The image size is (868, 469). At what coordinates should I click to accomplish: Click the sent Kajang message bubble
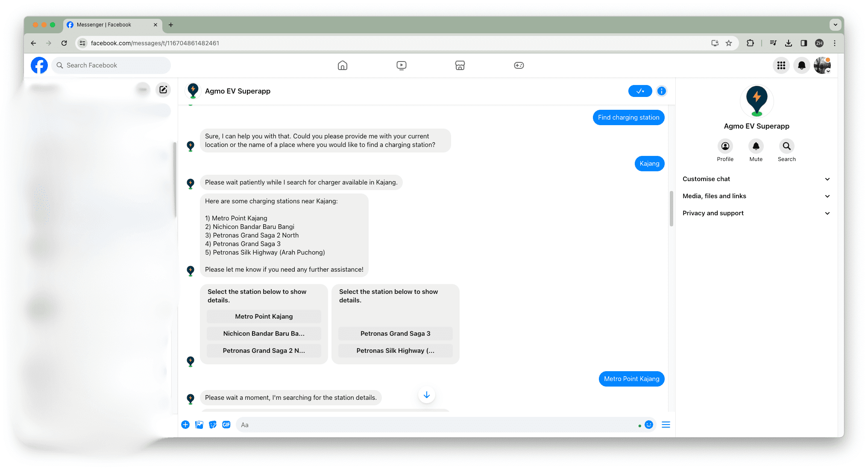click(x=650, y=164)
